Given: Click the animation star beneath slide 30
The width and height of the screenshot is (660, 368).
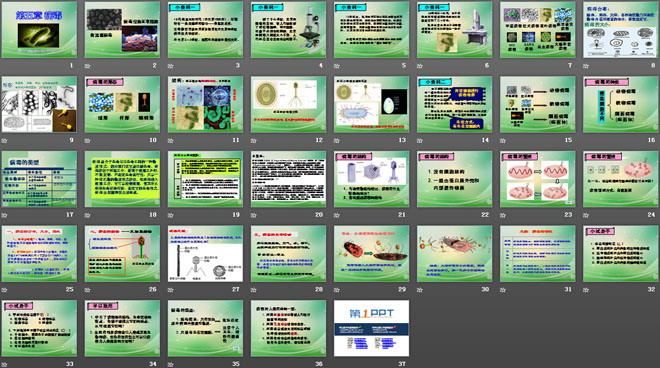Looking at the screenshot, I should point(420,290).
